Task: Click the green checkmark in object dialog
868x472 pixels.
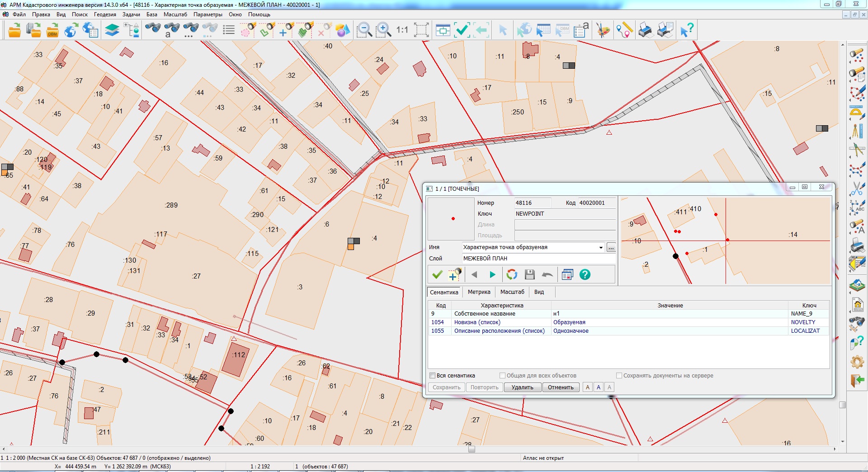Action: [x=437, y=274]
